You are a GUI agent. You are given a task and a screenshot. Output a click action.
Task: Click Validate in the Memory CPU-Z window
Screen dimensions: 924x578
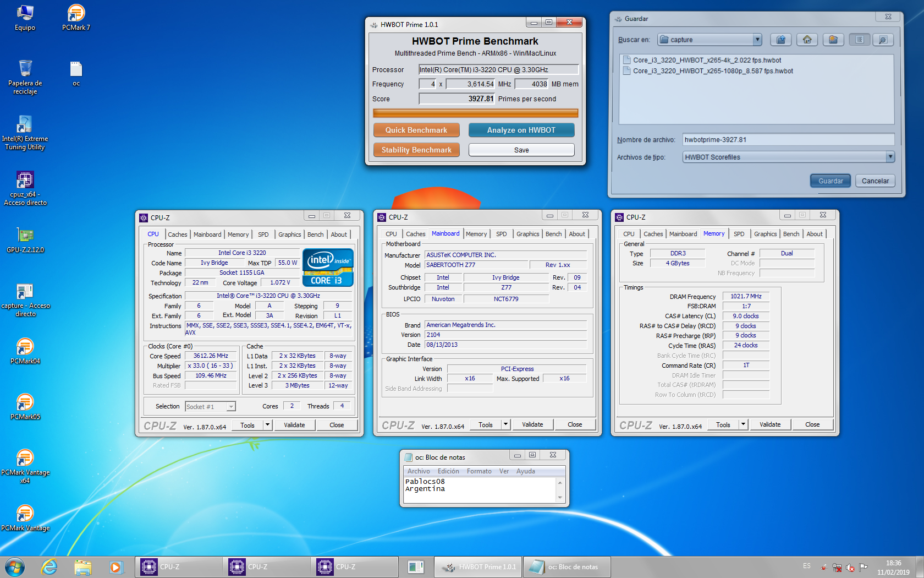click(770, 424)
